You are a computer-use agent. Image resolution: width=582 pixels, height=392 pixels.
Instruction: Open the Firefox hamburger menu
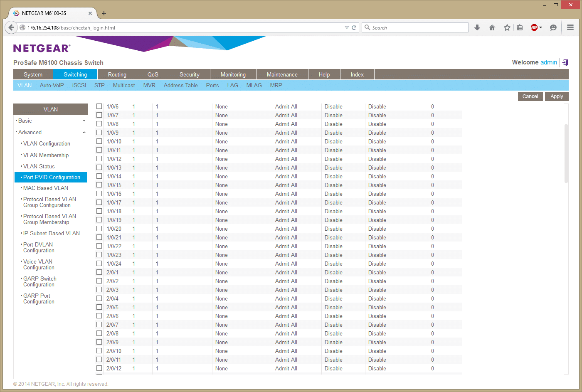point(570,27)
